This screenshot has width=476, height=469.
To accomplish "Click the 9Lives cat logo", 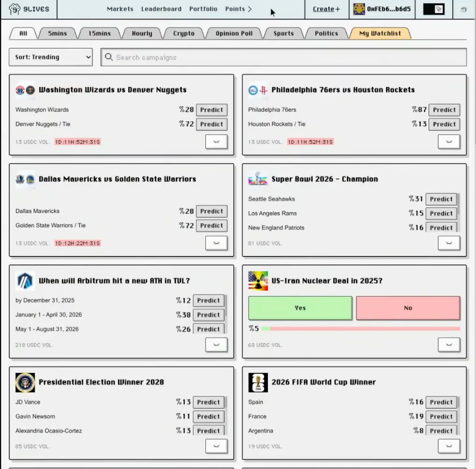I will click(14, 9).
